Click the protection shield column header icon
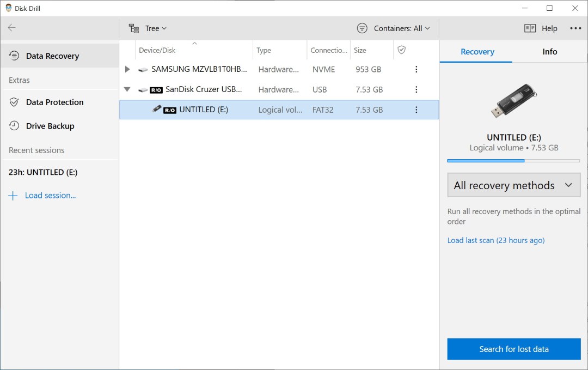588x370 pixels. (402, 50)
